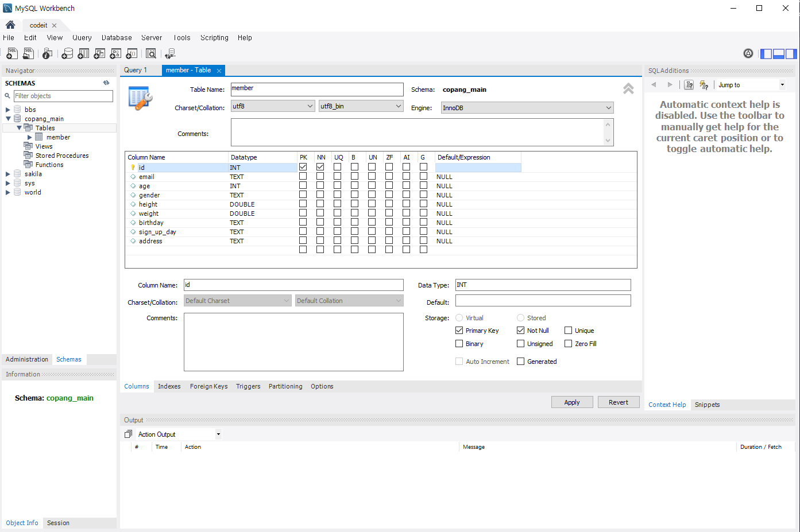Viewport: 800px width, 532px height.
Task: Reconnect to DBMS toolbar icon
Action: (x=170, y=54)
